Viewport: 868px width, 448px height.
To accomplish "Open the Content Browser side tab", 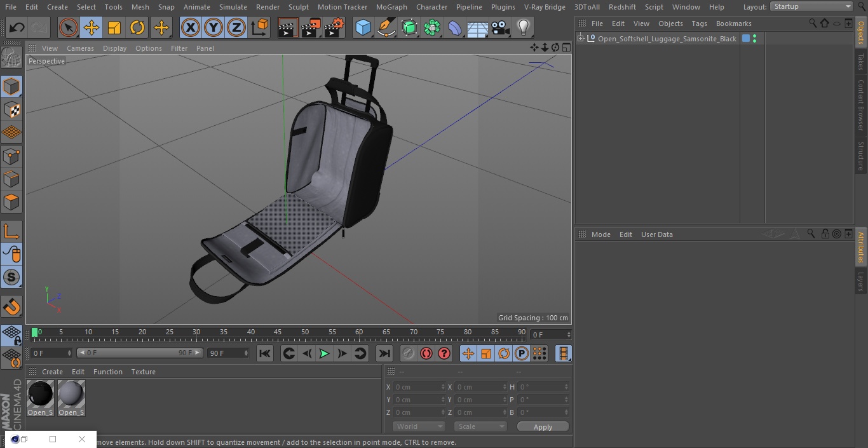I will (861, 105).
